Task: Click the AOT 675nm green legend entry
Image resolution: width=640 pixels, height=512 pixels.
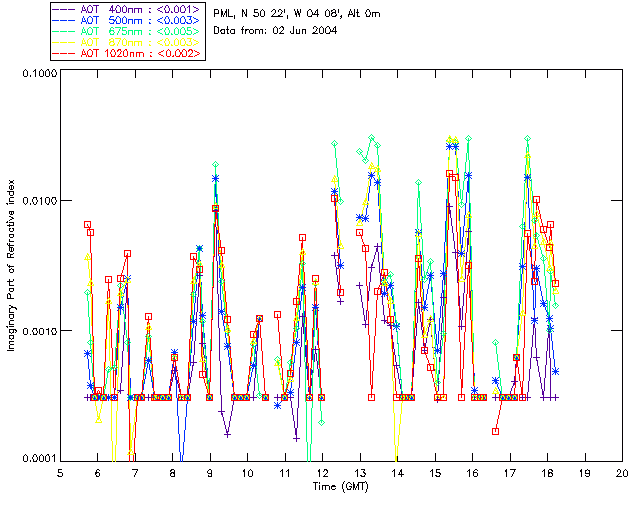Action: pyautogui.click(x=128, y=31)
